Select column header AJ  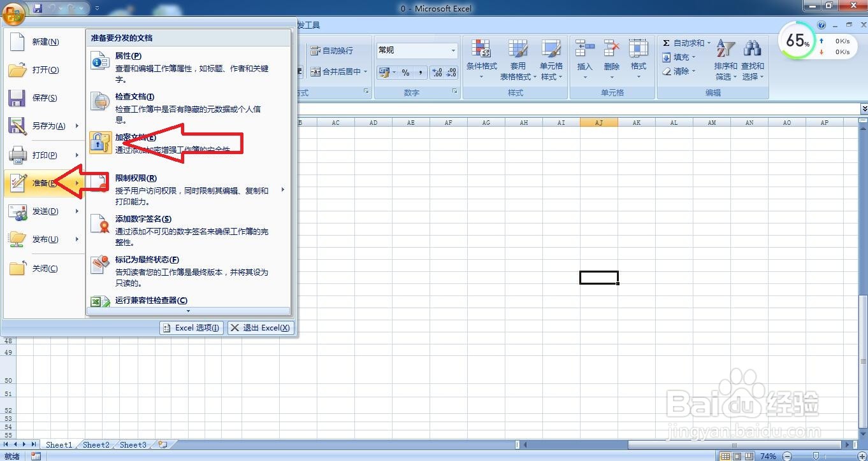[x=598, y=122]
